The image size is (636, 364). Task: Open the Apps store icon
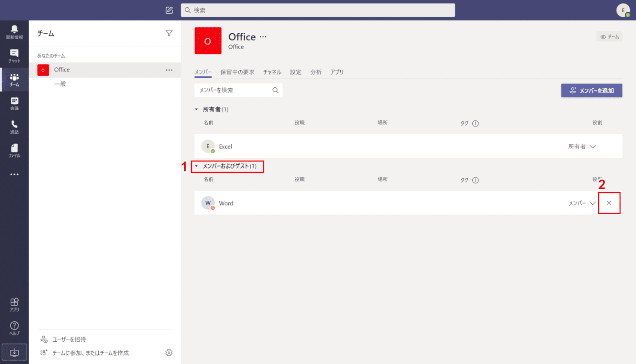[x=14, y=304]
